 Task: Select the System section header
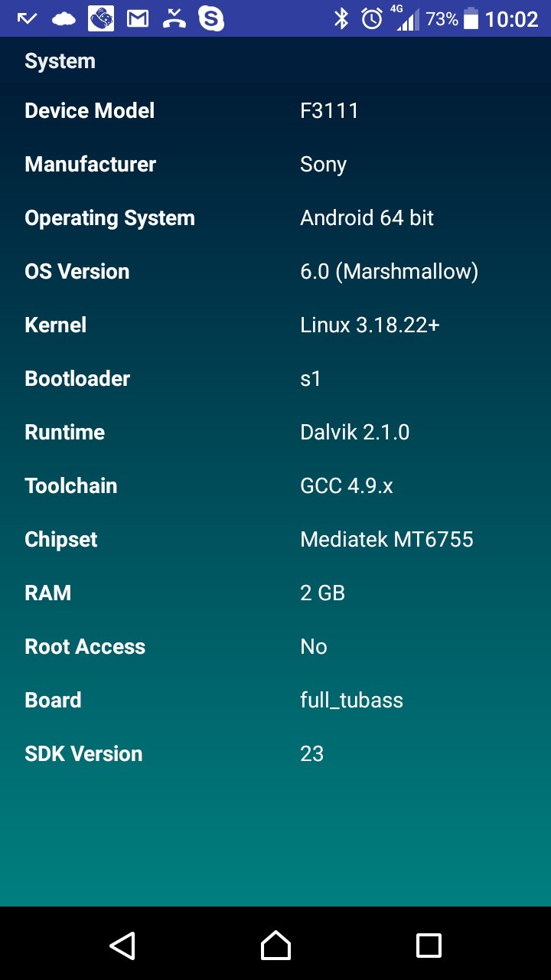point(60,61)
